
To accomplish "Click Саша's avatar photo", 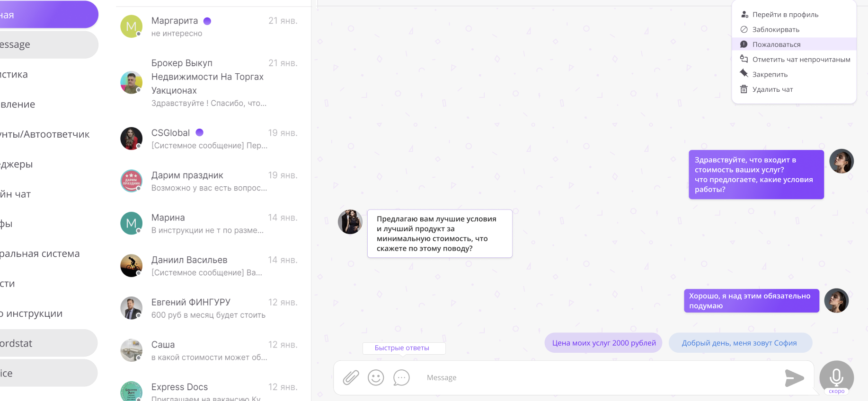I will click(132, 350).
